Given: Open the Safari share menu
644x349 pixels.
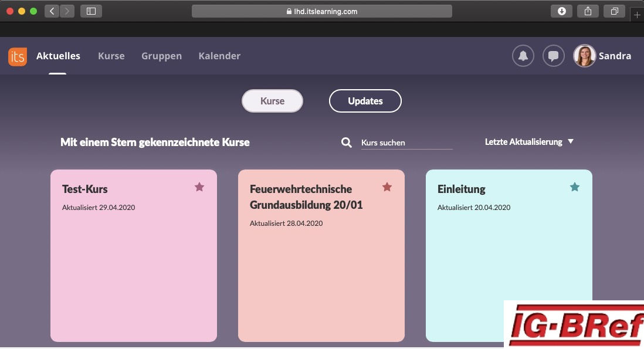Looking at the screenshot, I should click(588, 11).
